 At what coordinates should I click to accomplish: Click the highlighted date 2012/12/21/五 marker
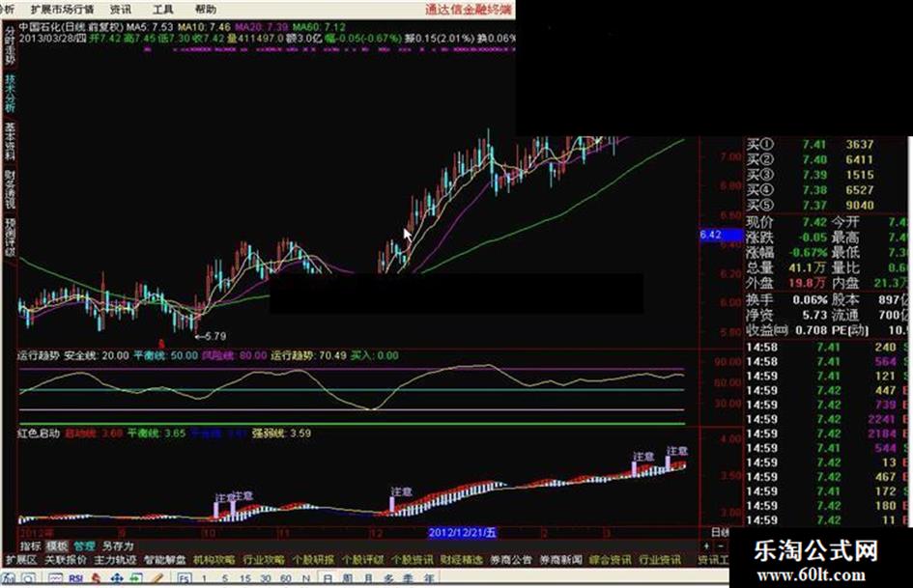coord(463,533)
